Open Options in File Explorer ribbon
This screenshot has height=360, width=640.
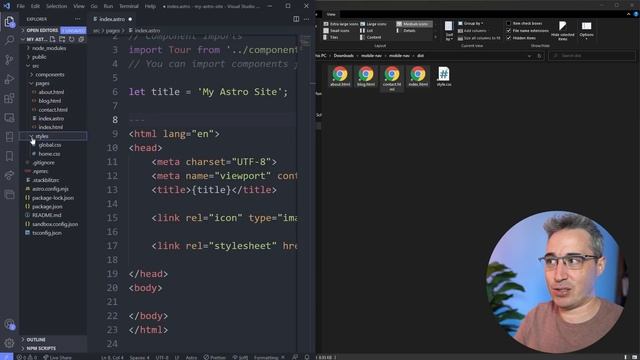coord(587,30)
